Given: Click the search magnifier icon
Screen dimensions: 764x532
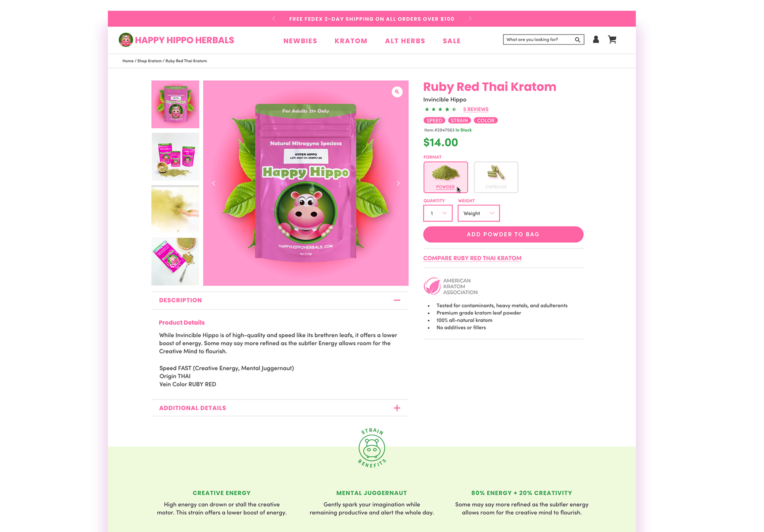Looking at the screenshot, I should [577, 40].
